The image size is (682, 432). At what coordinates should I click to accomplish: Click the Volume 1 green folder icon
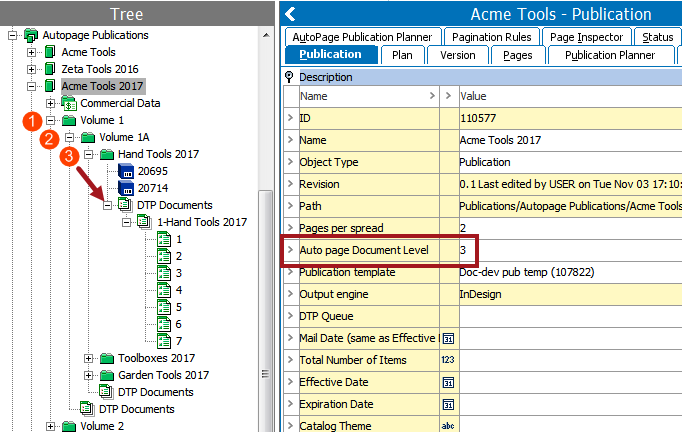click(x=69, y=120)
